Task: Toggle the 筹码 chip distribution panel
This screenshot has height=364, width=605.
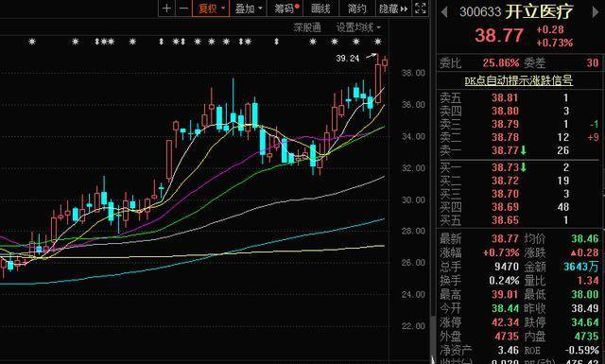Action: pyautogui.click(x=285, y=9)
